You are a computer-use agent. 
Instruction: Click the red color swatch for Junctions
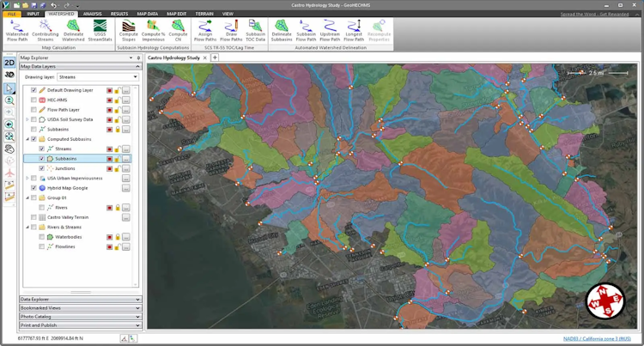109,168
